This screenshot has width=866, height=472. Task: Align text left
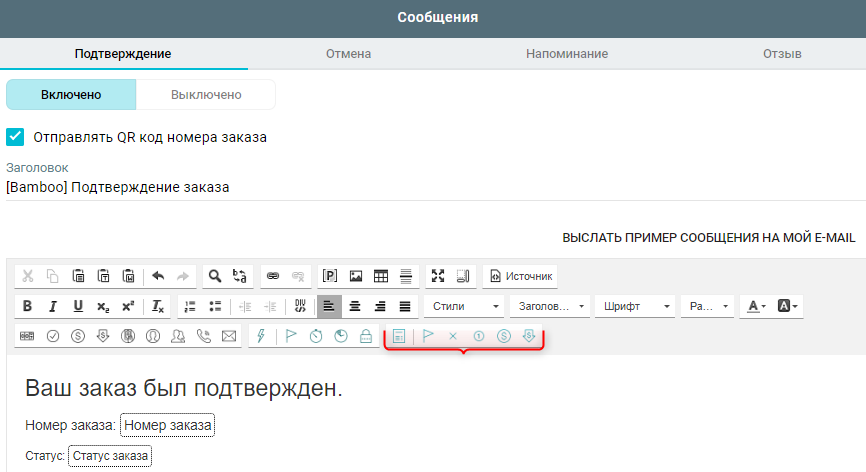coord(329,306)
